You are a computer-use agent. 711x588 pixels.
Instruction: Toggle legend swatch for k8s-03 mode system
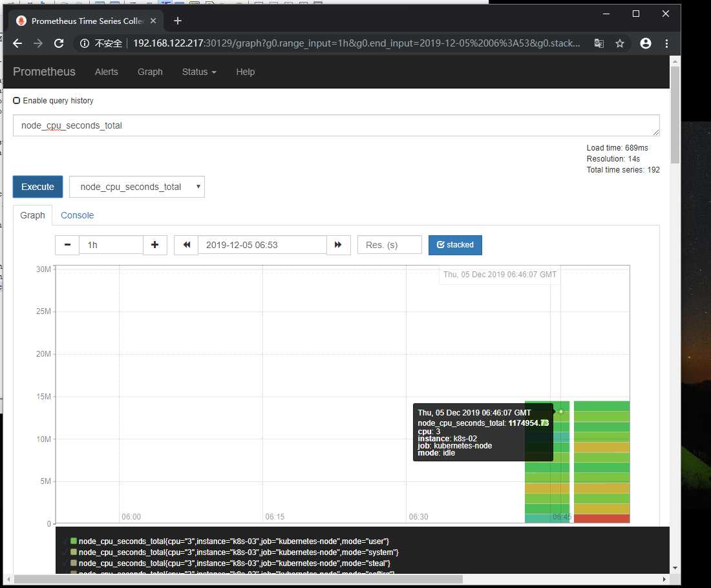point(74,552)
